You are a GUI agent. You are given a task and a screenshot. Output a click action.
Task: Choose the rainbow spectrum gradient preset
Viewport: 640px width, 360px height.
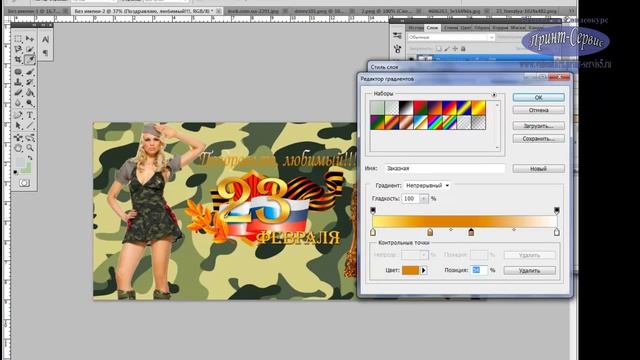click(435, 122)
